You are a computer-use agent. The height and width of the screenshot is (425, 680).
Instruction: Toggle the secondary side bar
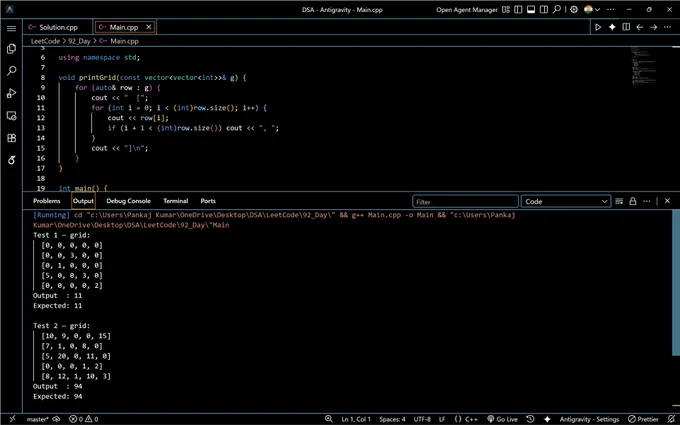point(544,10)
